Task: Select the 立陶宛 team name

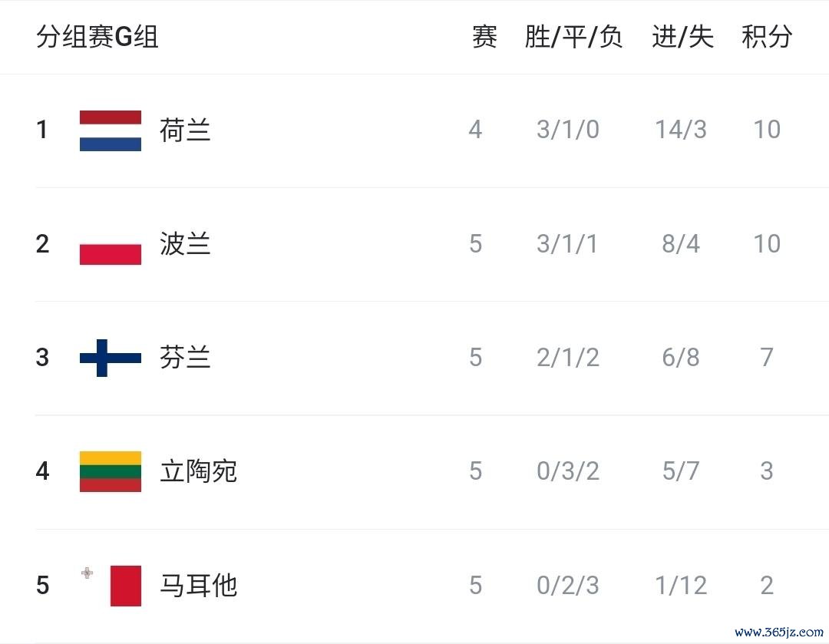Action: pyautogui.click(x=198, y=471)
